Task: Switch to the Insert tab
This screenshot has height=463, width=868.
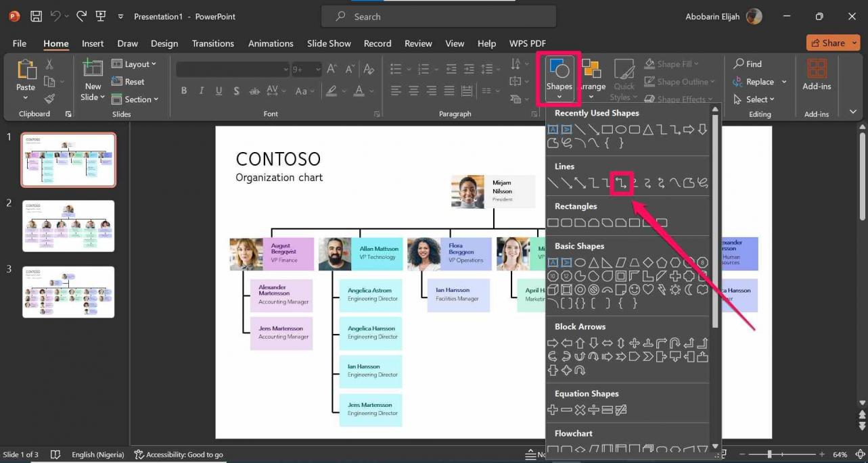Action: pos(93,43)
